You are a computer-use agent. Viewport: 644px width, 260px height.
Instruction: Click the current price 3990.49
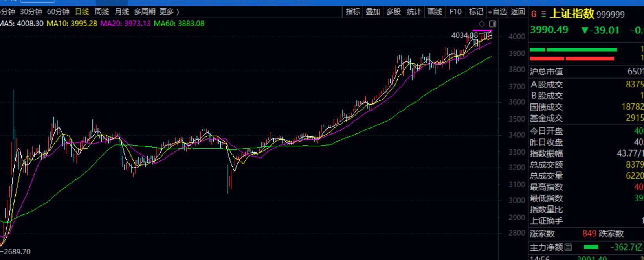(549, 30)
